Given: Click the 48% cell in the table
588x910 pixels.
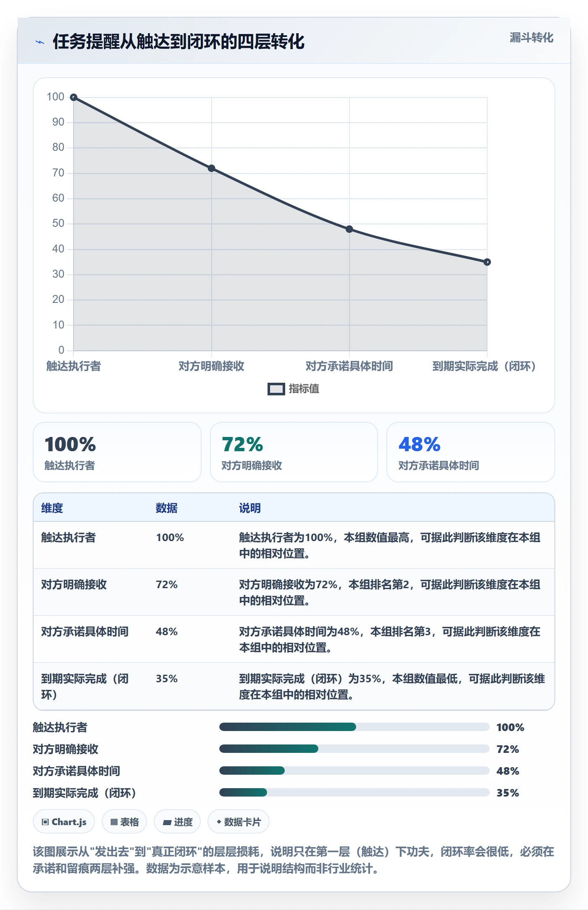Looking at the screenshot, I should tap(167, 631).
